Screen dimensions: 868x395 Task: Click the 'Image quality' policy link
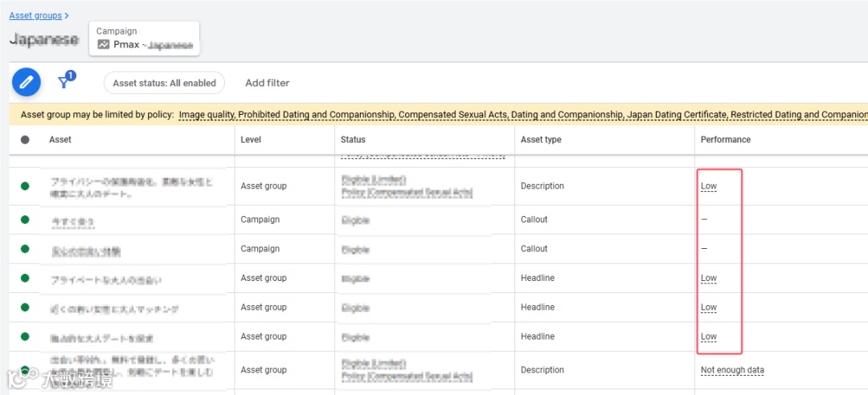pos(206,115)
